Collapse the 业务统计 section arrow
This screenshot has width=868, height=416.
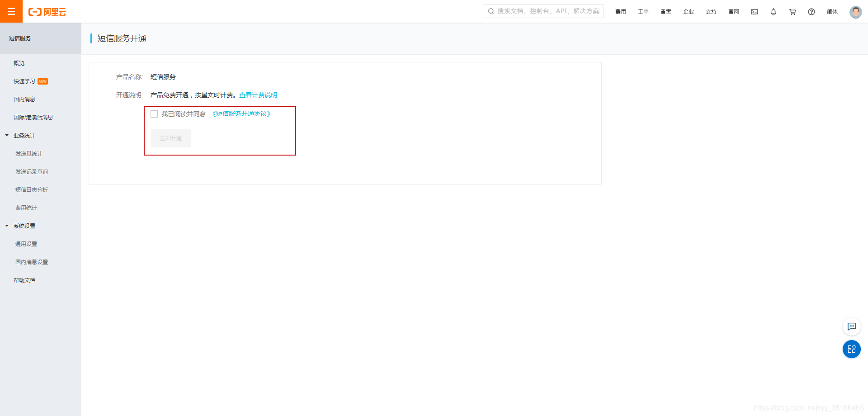(x=7, y=135)
